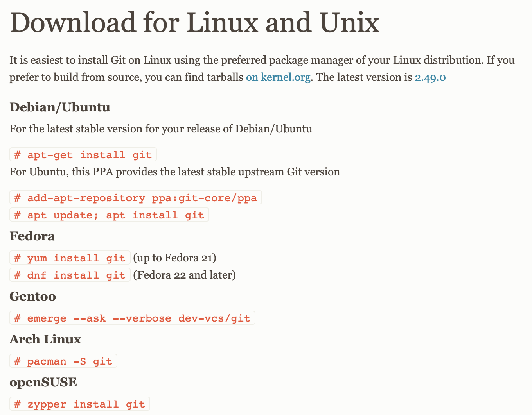Click the 'add-apt-repository ppa:git-core/ppa' command
Viewport: 532px width, 415px height.
pos(136,198)
